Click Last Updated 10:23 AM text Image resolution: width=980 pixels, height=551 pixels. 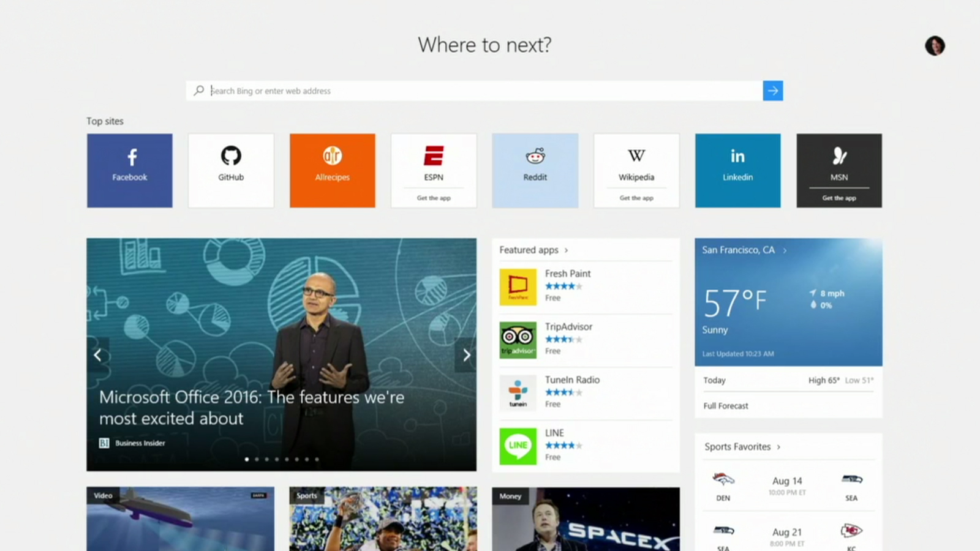tap(738, 354)
